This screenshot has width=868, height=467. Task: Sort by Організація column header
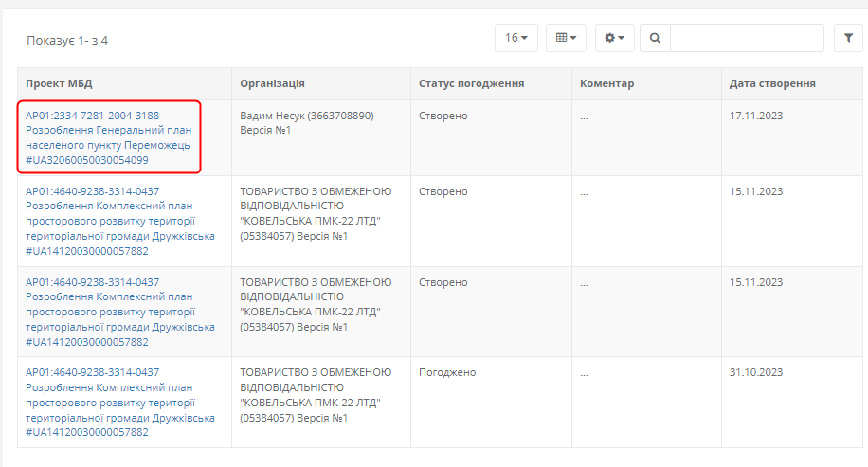tap(272, 83)
